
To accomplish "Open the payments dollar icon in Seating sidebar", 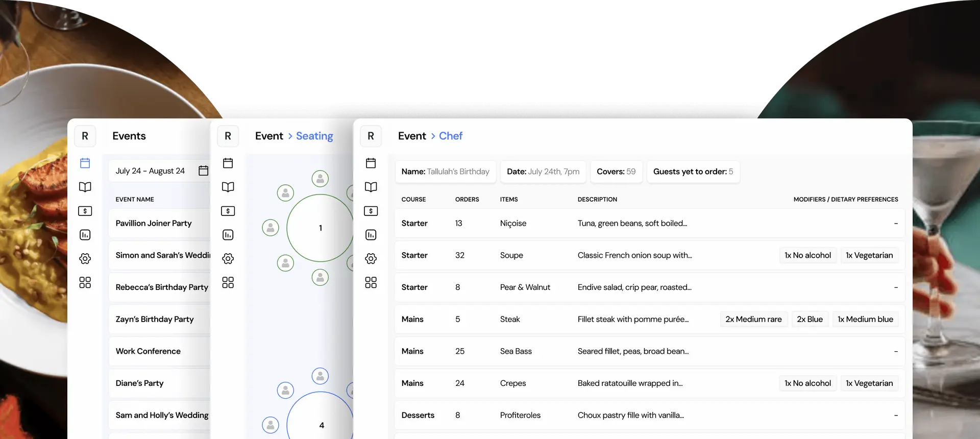I will pos(228,211).
